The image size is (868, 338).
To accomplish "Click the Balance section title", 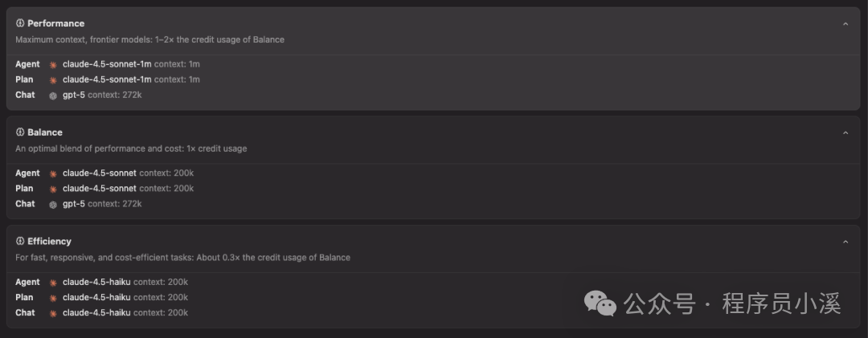I will (45, 132).
